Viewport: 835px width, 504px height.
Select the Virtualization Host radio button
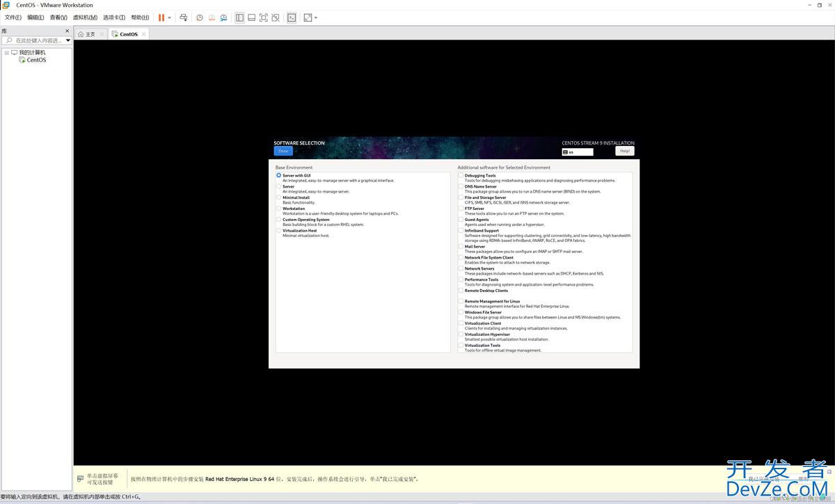pyautogui.click(x=279, y=230)
